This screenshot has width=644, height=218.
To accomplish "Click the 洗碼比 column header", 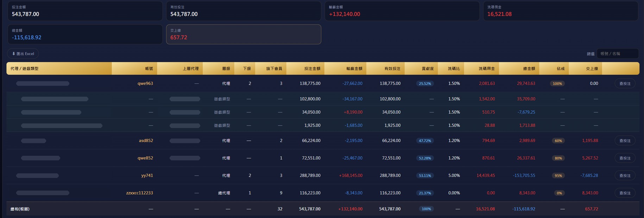I will pyautogui.click(x=451, y=69).
